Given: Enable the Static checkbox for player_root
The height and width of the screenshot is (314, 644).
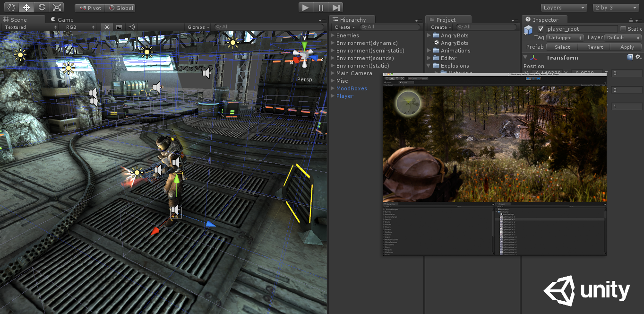Looking at the screenshot, I should (623, 28).
